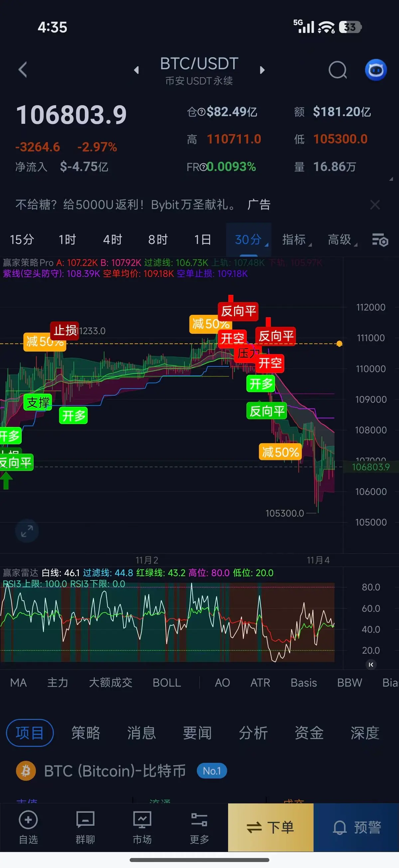This screenshot has height=868, width=399.
Task: Tap the 赢家雷达 indicator legend
Action: pyautogui.click(x=21, y=573)
